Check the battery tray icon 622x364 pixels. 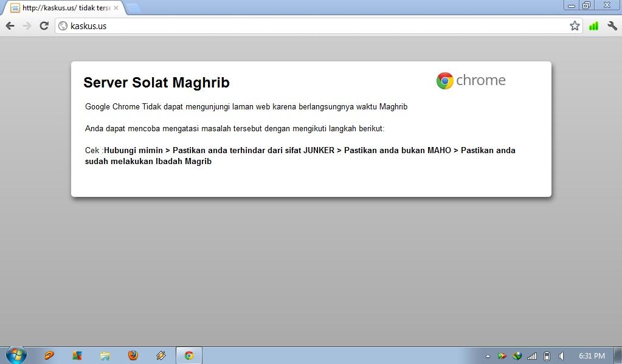(x=547, y=356)
